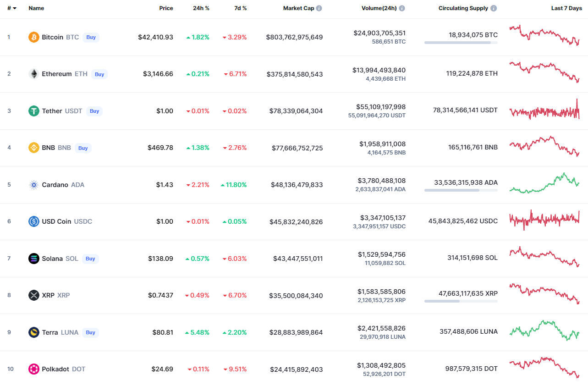The image size is (588, 386).
Task: Click Polkadot supply 987,579,315 DOT
Action: point(472,369)
